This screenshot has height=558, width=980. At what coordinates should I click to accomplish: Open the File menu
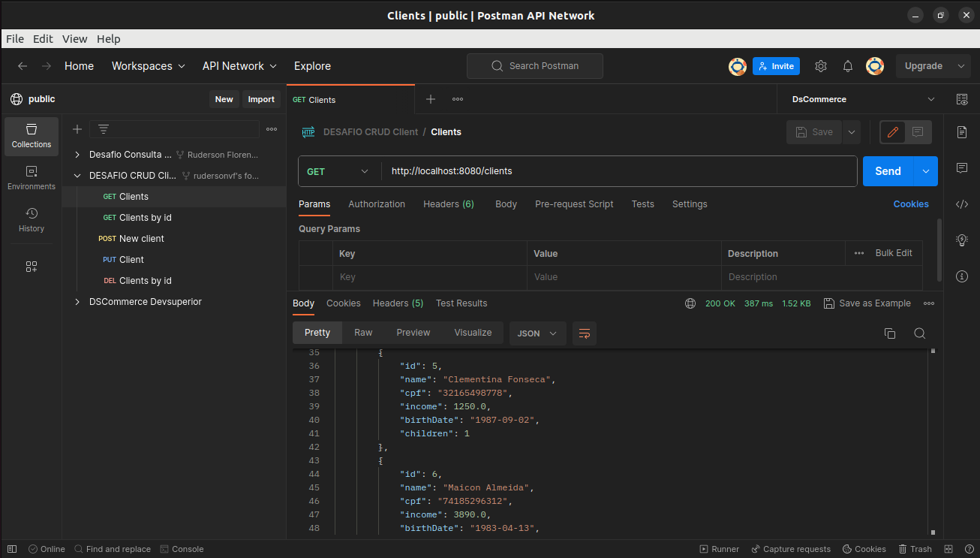coord(15,39)
